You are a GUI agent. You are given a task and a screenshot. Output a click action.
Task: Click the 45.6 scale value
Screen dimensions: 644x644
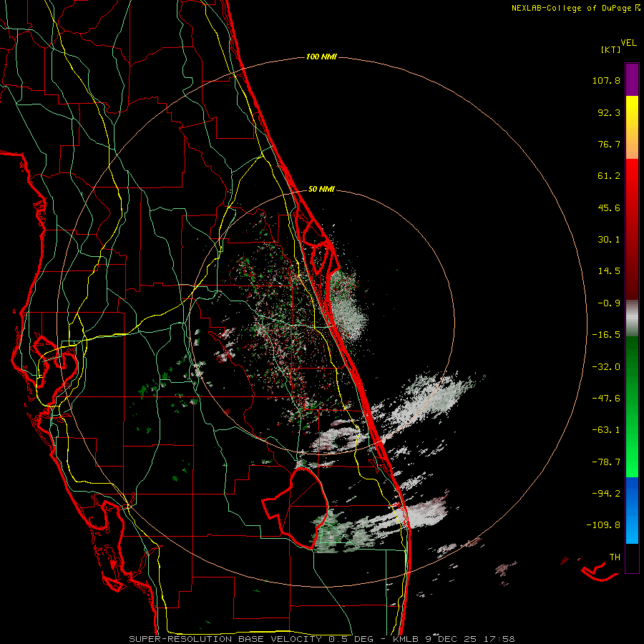(609, 208)
